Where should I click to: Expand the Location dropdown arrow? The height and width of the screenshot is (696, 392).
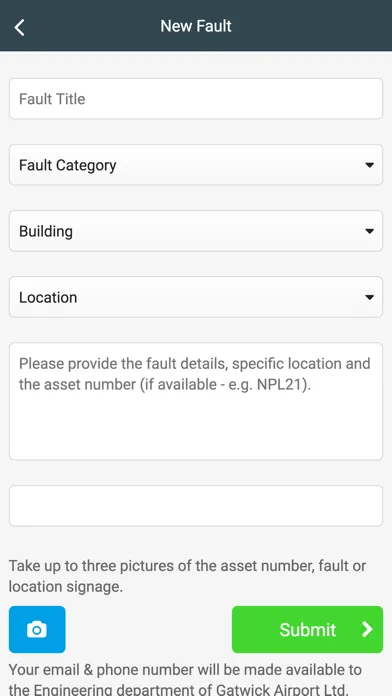(369, 297)
